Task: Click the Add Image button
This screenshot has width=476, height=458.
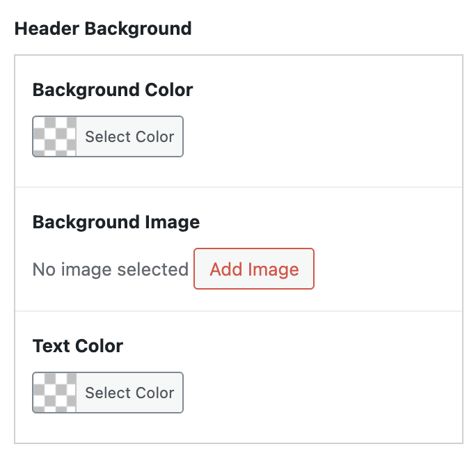Action: click(254, 269)
